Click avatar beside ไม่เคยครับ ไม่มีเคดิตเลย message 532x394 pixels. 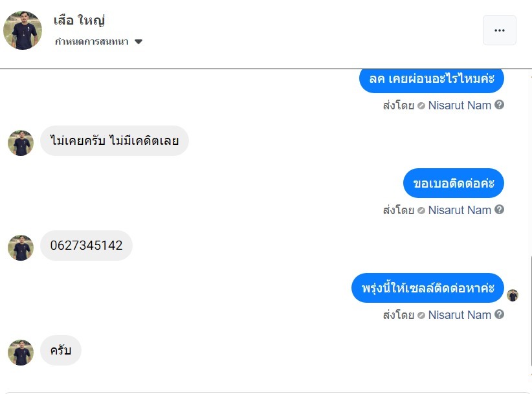click(x=21, y=143)
